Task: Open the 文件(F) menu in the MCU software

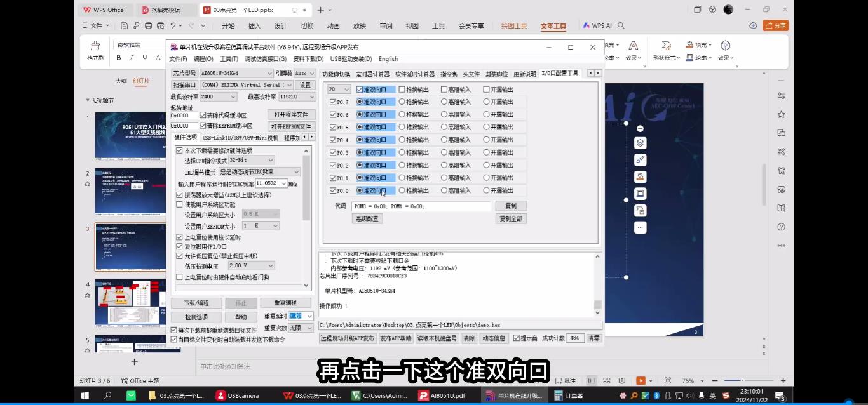Action: (177, 58)
